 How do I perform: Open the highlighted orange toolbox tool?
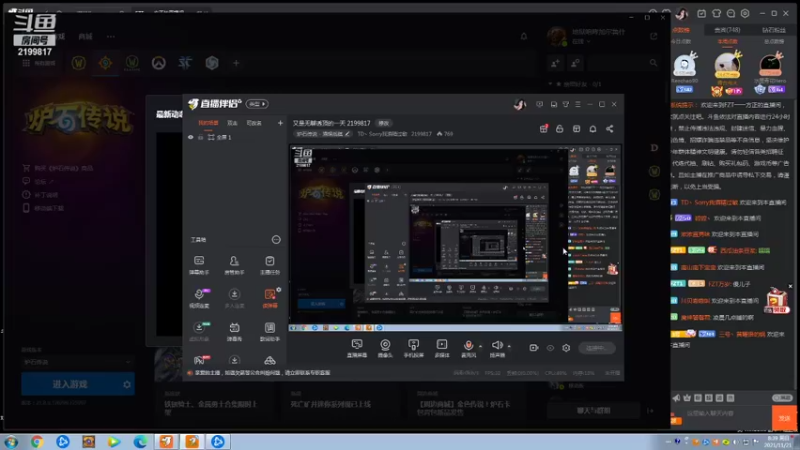[x=270, y=298]
